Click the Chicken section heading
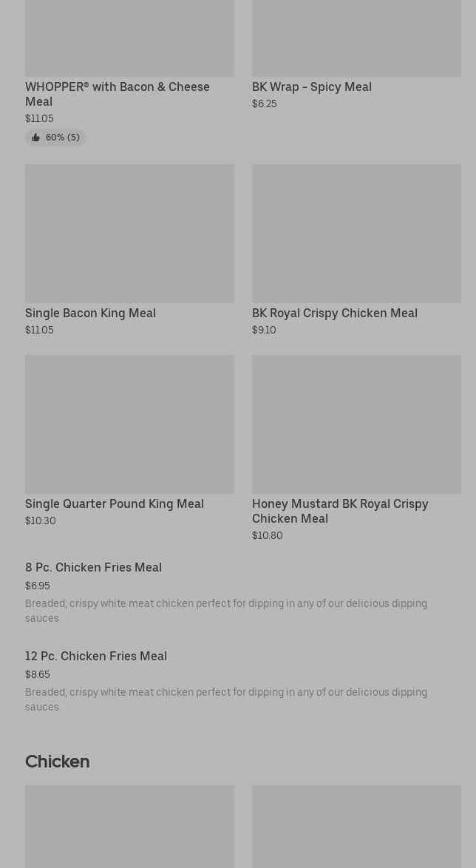476x868 pixels. [x=57, y=762]
